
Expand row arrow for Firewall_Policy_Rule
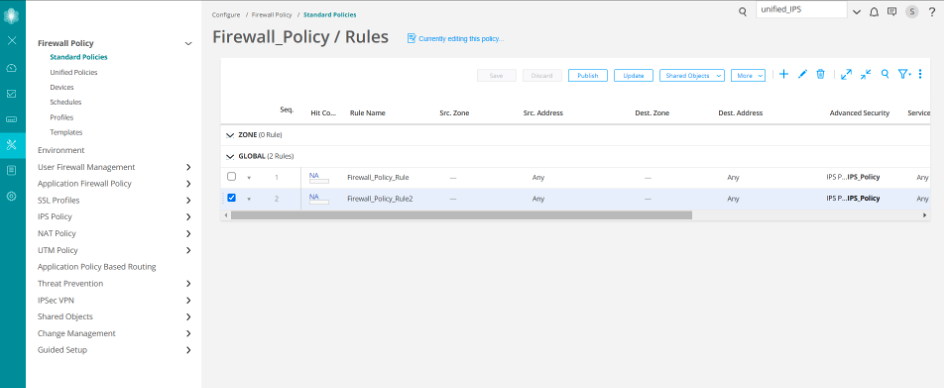pos(249,178)
